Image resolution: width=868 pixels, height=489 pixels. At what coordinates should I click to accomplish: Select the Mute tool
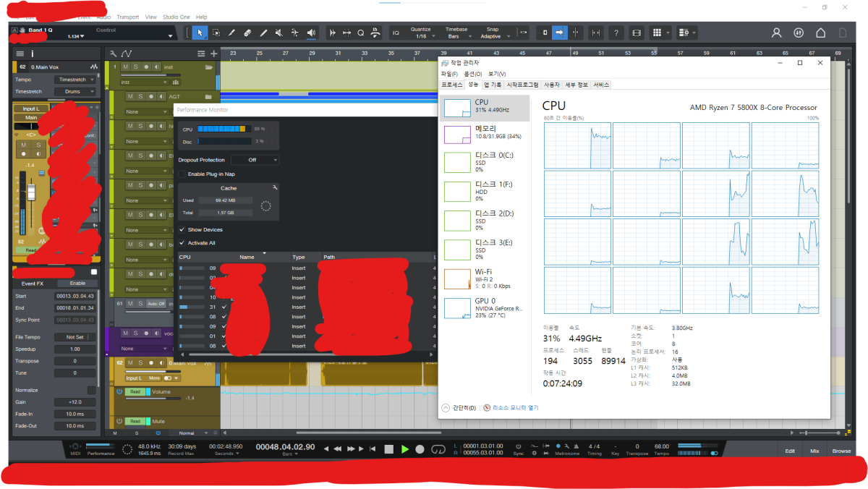(x=280, y=33)
